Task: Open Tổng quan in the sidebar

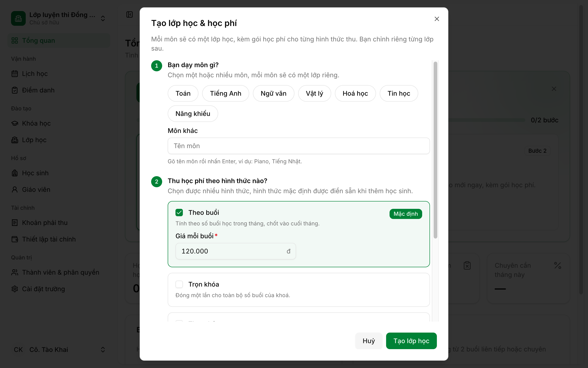Action: (59, 40)
